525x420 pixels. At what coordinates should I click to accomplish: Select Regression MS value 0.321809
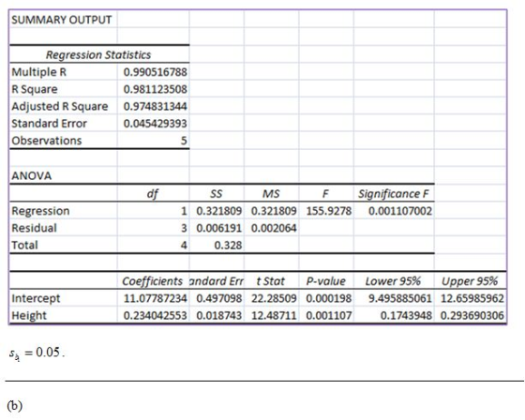tap(274, 211)
